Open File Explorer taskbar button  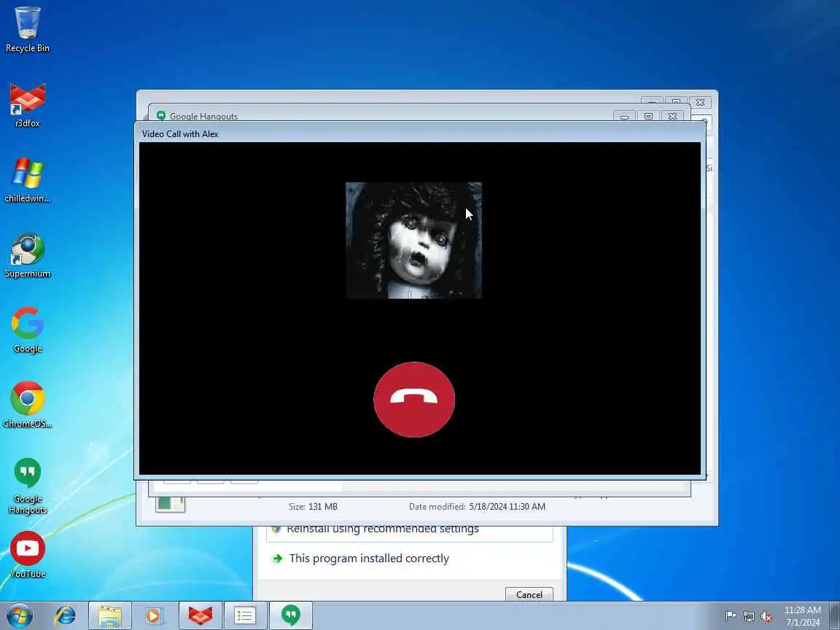tap(110, 615)
